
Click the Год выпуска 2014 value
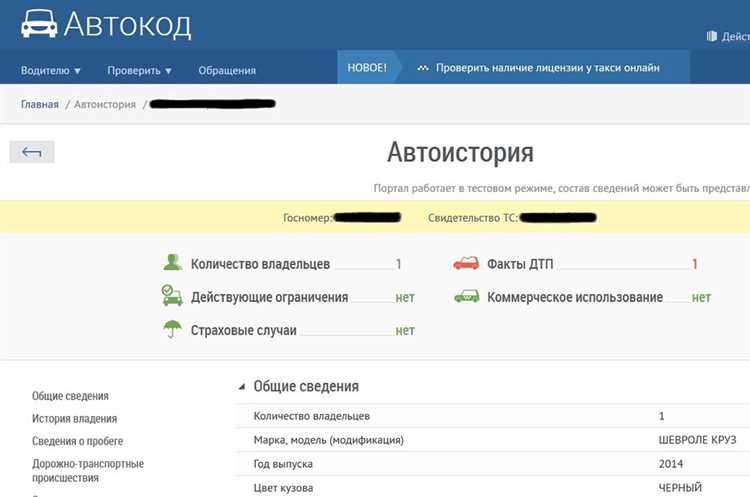671,464
